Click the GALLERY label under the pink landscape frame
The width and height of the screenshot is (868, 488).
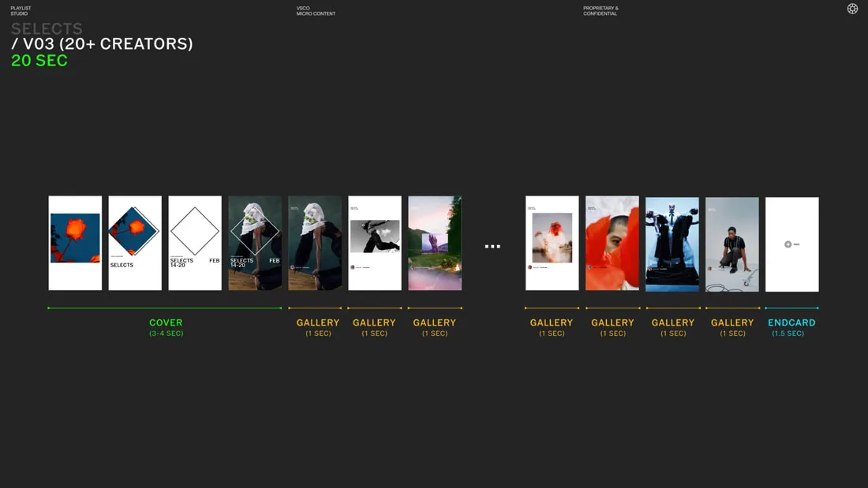(x=435, y=322)
